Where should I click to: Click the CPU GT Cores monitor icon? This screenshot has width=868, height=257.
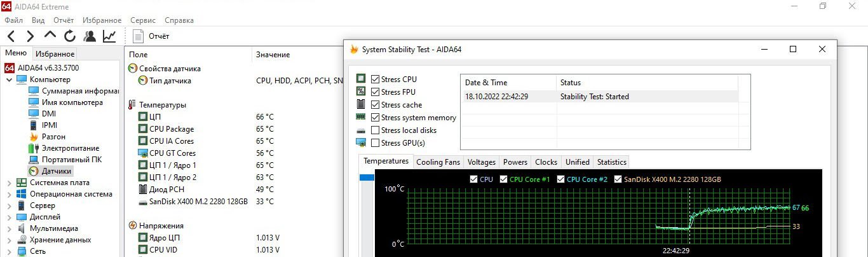[x=143, y=153]
